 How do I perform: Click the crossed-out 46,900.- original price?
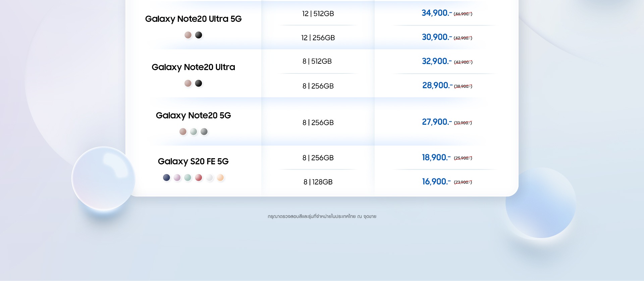pos(463,14)
